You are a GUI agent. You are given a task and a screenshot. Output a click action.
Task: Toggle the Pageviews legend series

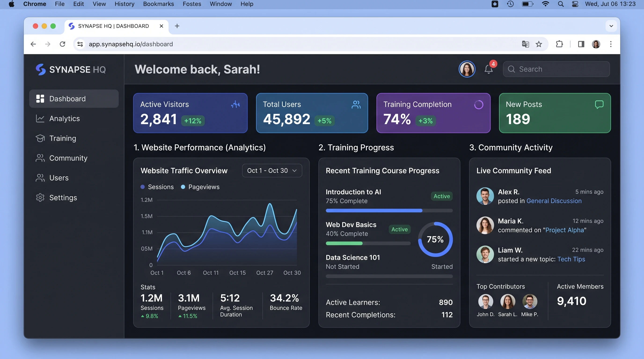click(x=200, y=187)
